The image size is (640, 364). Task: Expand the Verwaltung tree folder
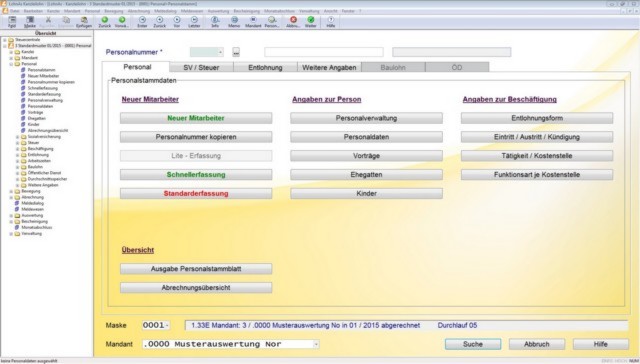[x=11, y=234]
